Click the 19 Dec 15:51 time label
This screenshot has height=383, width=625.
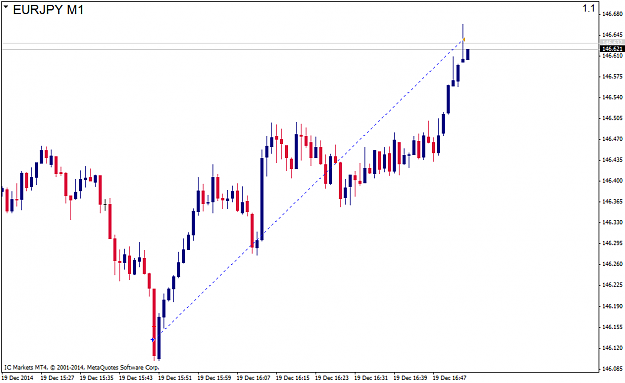pos(175,378)
